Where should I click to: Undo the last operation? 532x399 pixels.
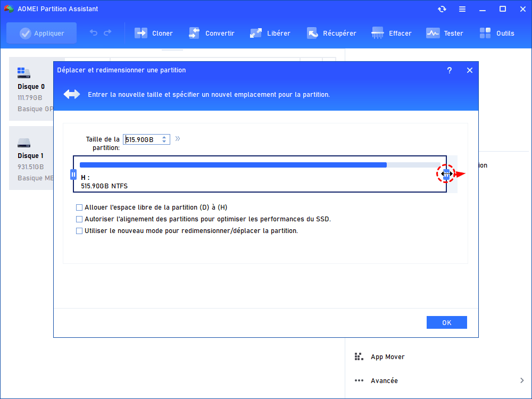pyautogui.click(x=93, y=33)
